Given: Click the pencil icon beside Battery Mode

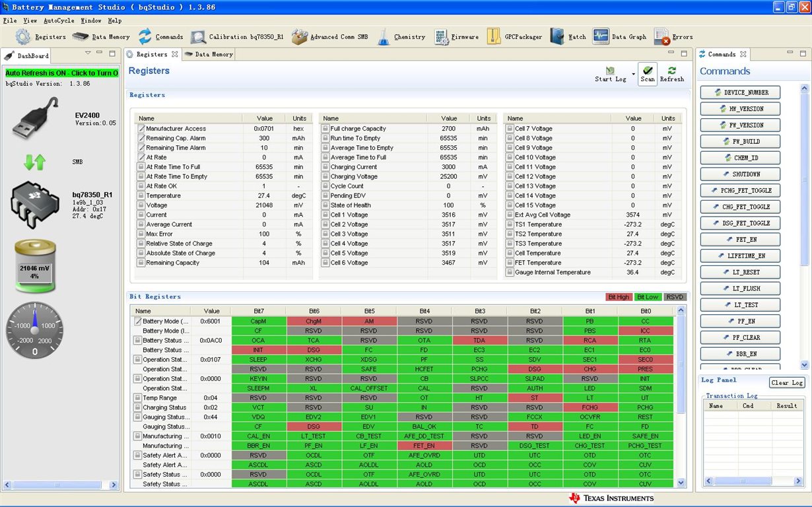Looking at the screenshot, I should pyautogui.click(x=138, y=321).
